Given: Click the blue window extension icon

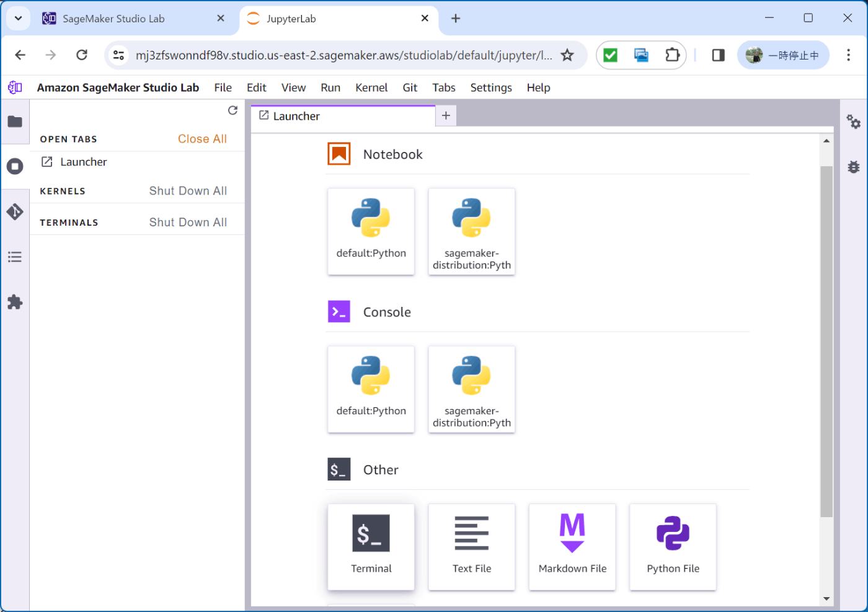Looking at the screenshot, I should tap(641, 55).
